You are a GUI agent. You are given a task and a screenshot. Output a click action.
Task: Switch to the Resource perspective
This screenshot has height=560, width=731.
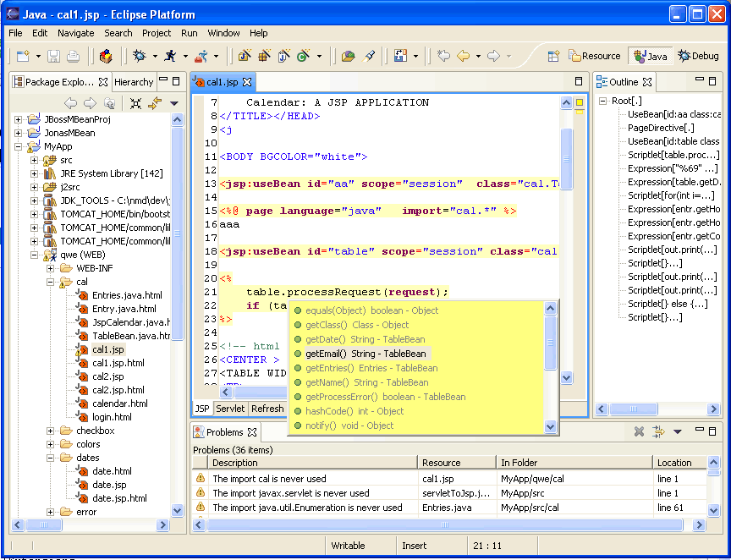coord(595,57)
